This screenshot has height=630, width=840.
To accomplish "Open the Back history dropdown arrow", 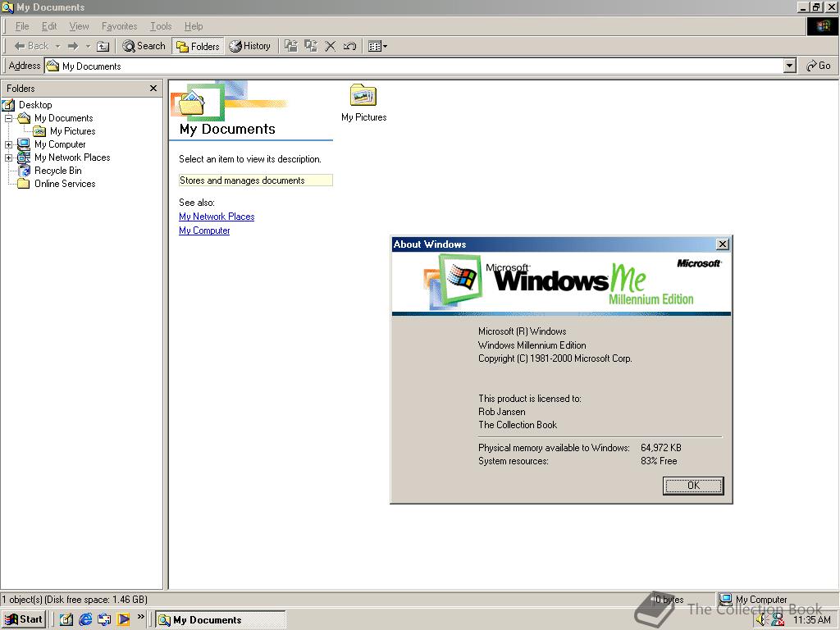I will (x=58, y=46).
